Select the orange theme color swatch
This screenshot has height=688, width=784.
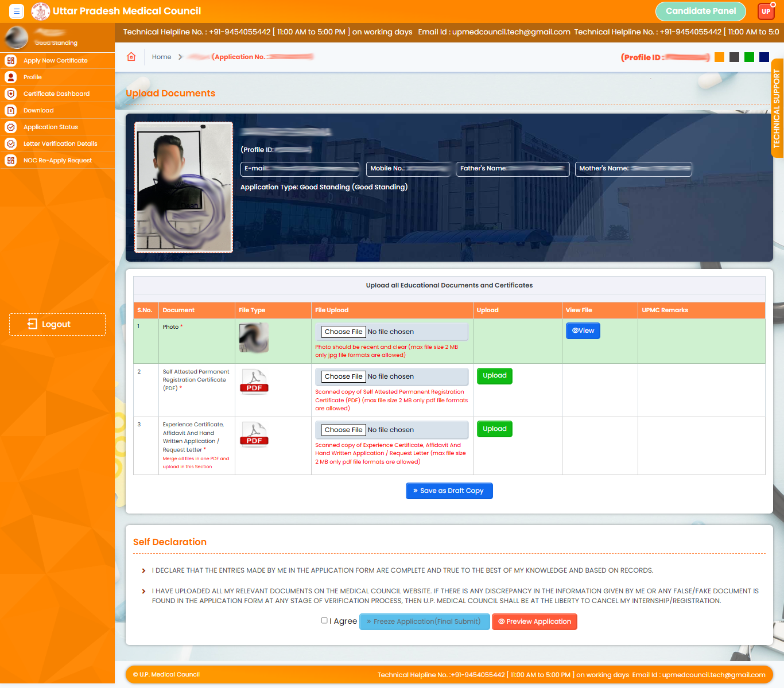[x=719, y=57]
